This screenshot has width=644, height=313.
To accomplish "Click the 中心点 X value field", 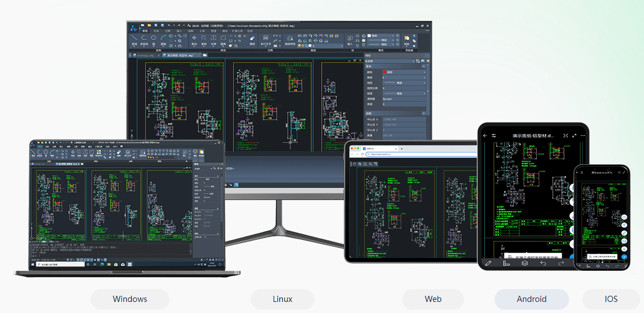I will pyautogui.click(x=404, y=119).
